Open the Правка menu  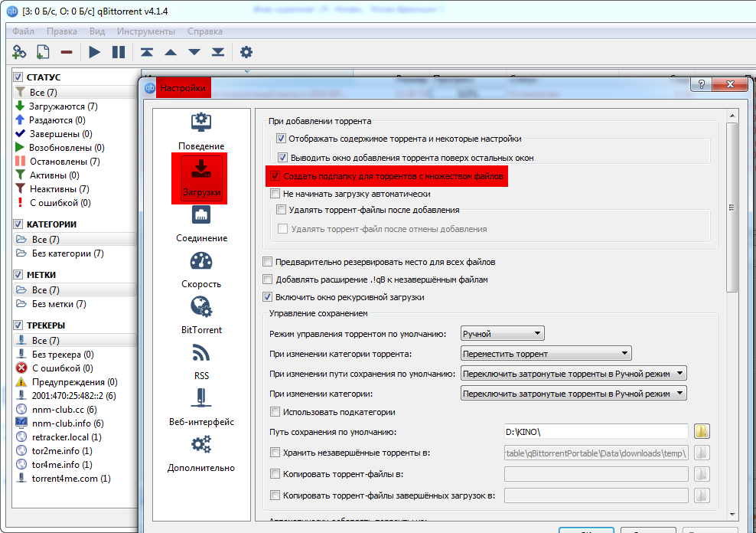pos(62,31)
